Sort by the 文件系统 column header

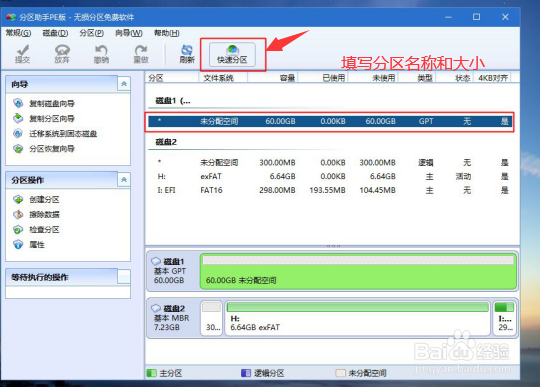coord(223,78)
